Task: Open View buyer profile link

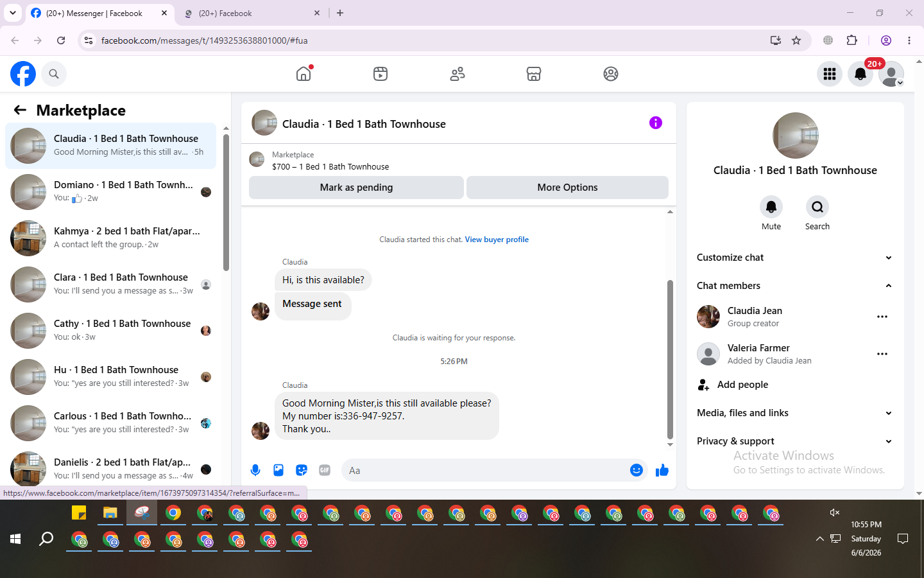Action: coord(497,240)
